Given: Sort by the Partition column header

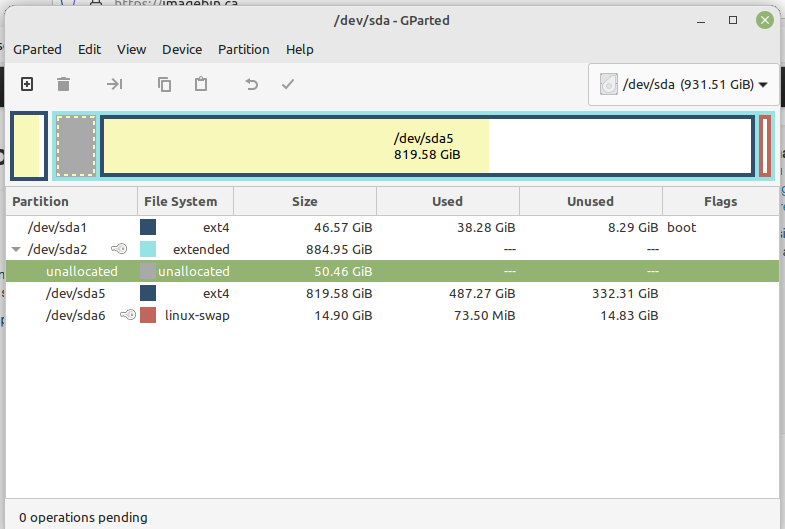Looking at the screenshot, I should (72, 201).
